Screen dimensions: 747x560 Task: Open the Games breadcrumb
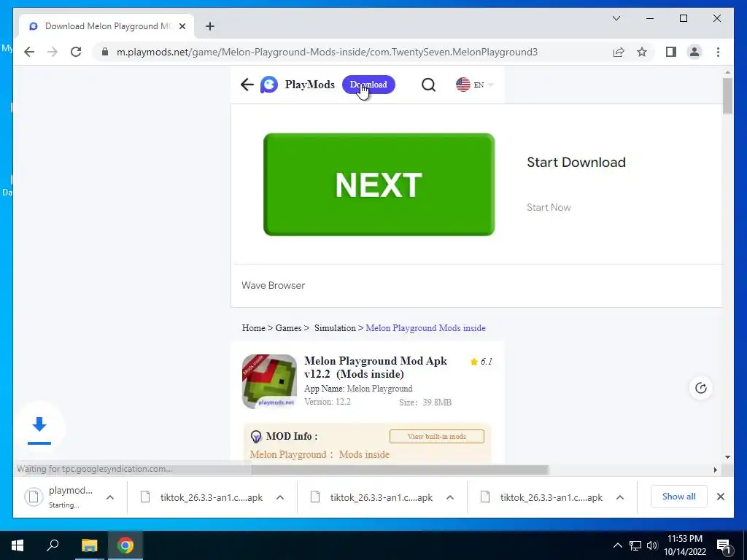point(288,328)
